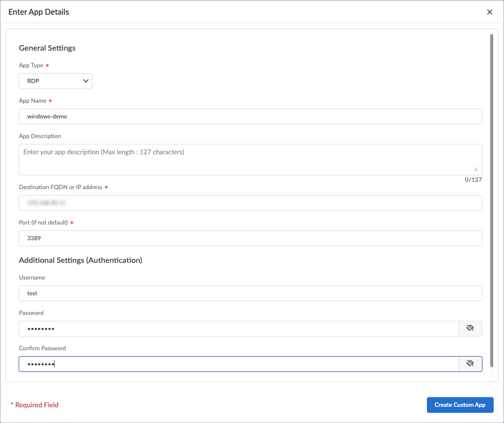This screenshot has width=504, height=423.
Task: Click the Destination FQDN or IP address label
Action: tap(60, 187)
